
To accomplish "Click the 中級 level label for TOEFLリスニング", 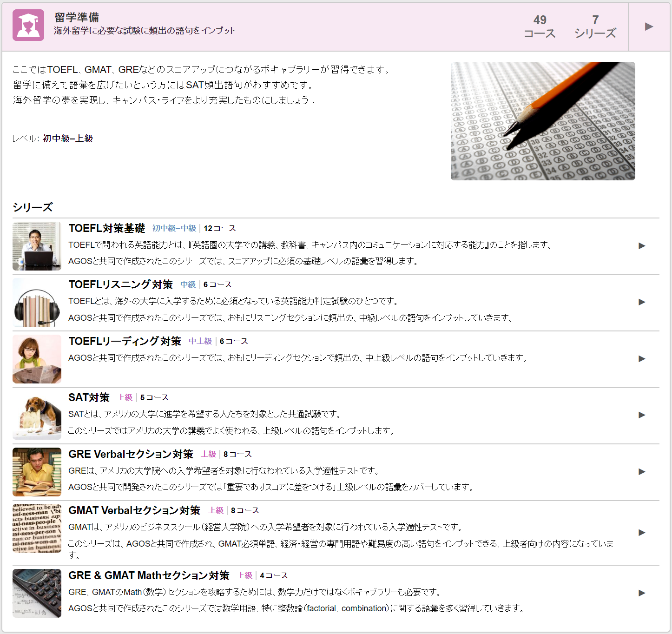I will tap(188, 284).
